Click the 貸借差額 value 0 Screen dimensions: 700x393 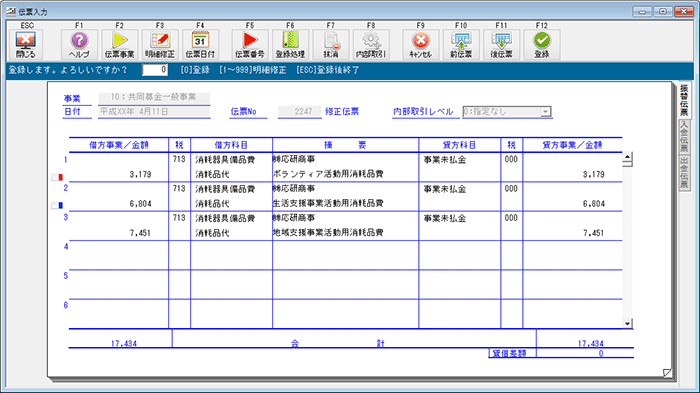click(601, 353)
